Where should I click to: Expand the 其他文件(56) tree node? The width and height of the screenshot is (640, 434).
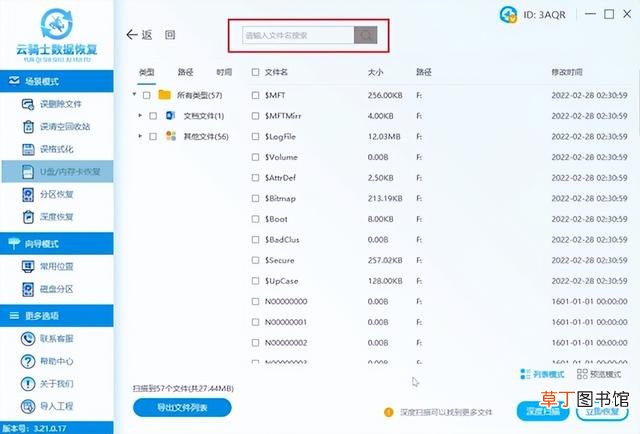pyautogui.click(x=140, y=136)
